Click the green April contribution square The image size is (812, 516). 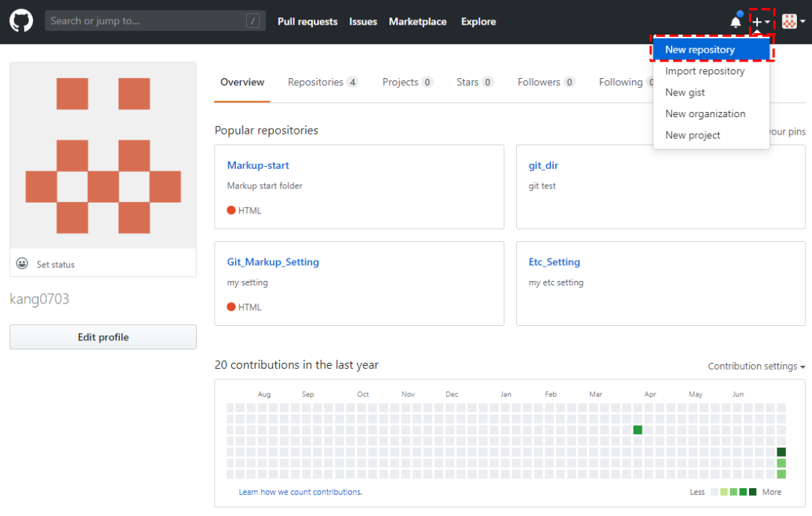point(637,430)
